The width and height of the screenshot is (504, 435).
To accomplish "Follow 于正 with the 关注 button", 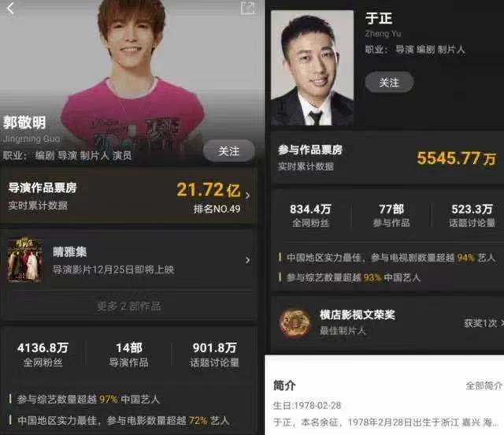I will pos(389,83).
